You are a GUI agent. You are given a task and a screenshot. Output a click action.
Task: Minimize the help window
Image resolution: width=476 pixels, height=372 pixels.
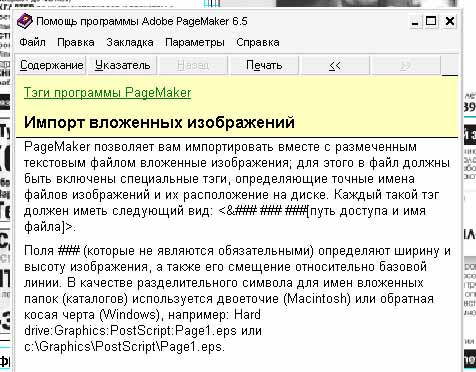(415, 22)
